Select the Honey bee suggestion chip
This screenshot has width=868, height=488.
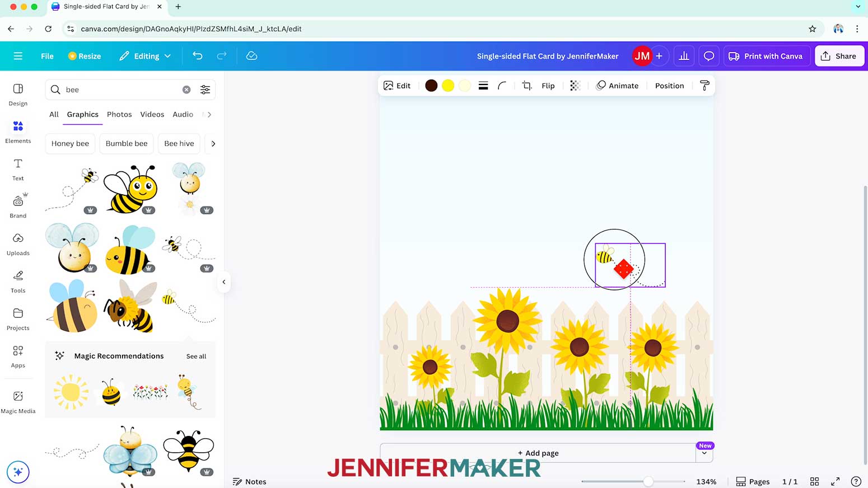pos(70,143)
